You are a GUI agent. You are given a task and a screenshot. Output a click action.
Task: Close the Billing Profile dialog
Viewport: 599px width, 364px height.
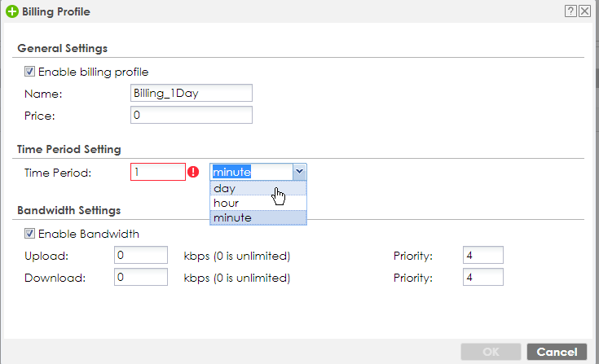[584, 12]
